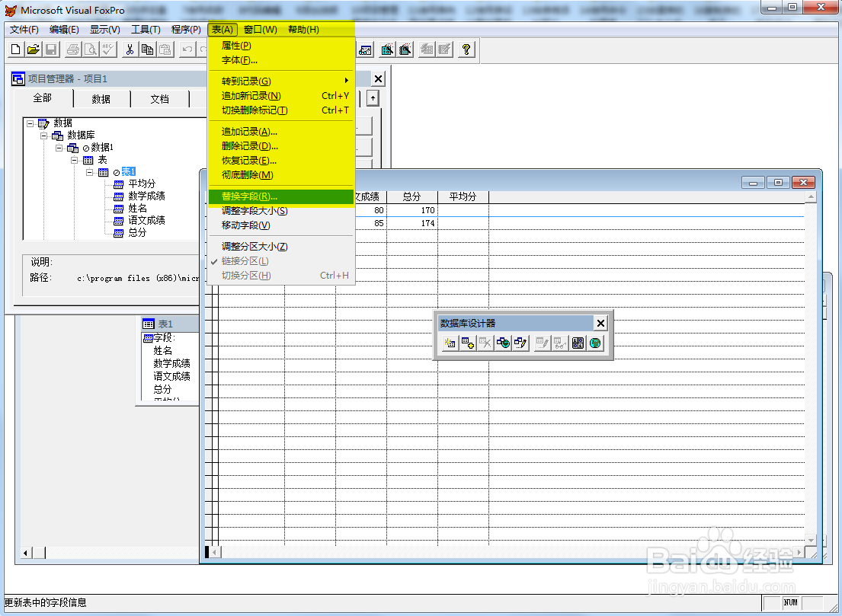Screen dimensions: 842x616
Task: Click the cell showing 170 in 总分 column
Action: click(412, 210)
